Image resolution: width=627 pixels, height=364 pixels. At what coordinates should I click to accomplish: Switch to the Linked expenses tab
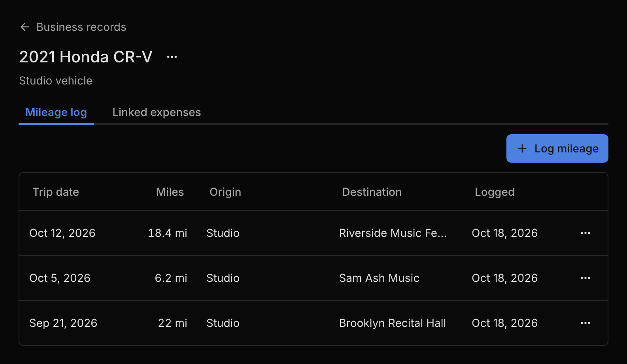[x=157, y=113]
